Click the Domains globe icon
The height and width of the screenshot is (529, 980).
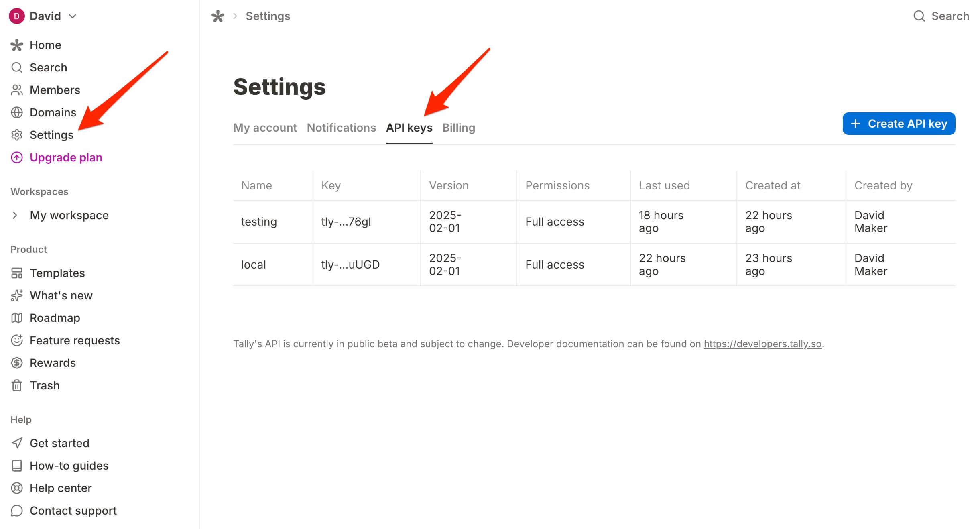point(16,112)
